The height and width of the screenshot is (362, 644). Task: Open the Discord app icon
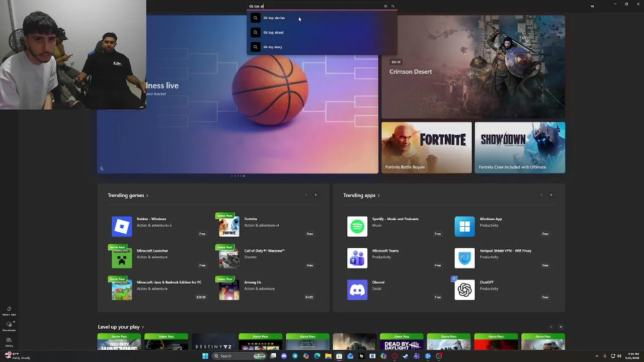pos(357,290)
